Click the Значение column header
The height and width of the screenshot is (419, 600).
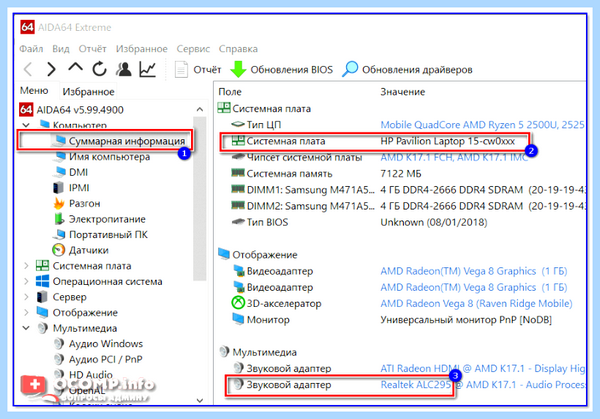(x=403, y=92)
